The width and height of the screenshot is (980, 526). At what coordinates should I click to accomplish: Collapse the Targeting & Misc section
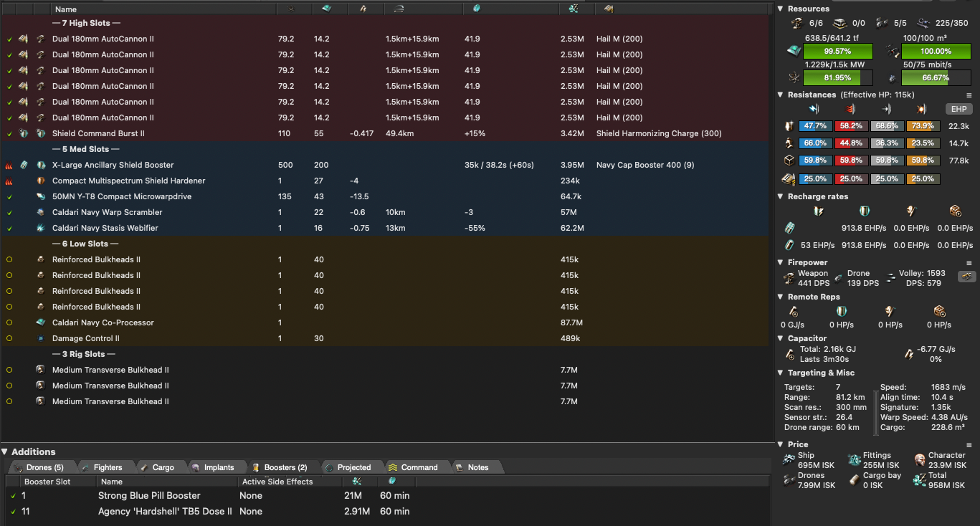pyautogui.click(x=781, y=373)
